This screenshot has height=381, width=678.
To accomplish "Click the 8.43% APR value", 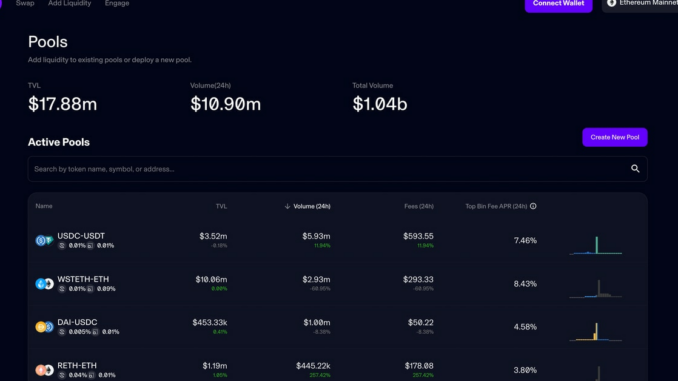I will tap(525, 284).
